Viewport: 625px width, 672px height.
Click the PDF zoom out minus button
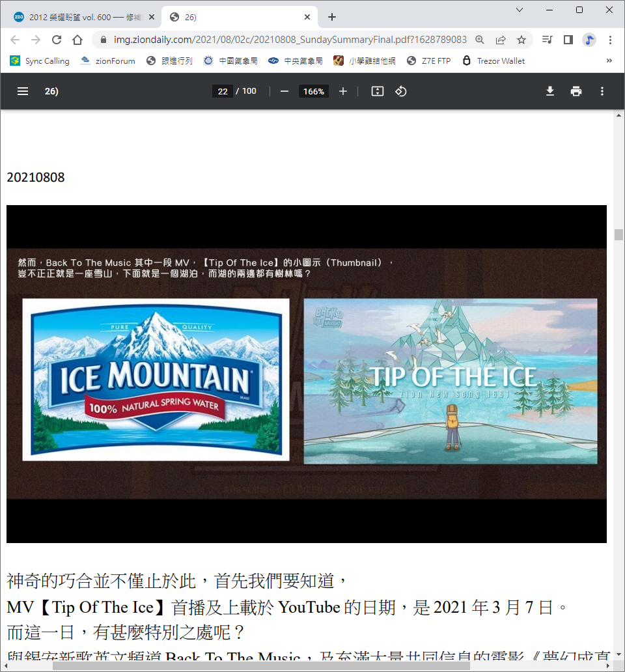click(x=285, y=91)
